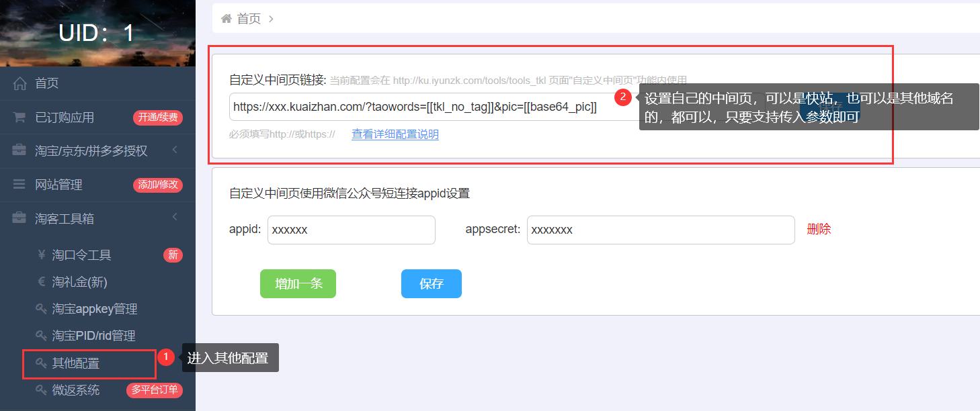Click the briefcase icon beside 淘宝/京东/拼多多授权

(19, 150)
